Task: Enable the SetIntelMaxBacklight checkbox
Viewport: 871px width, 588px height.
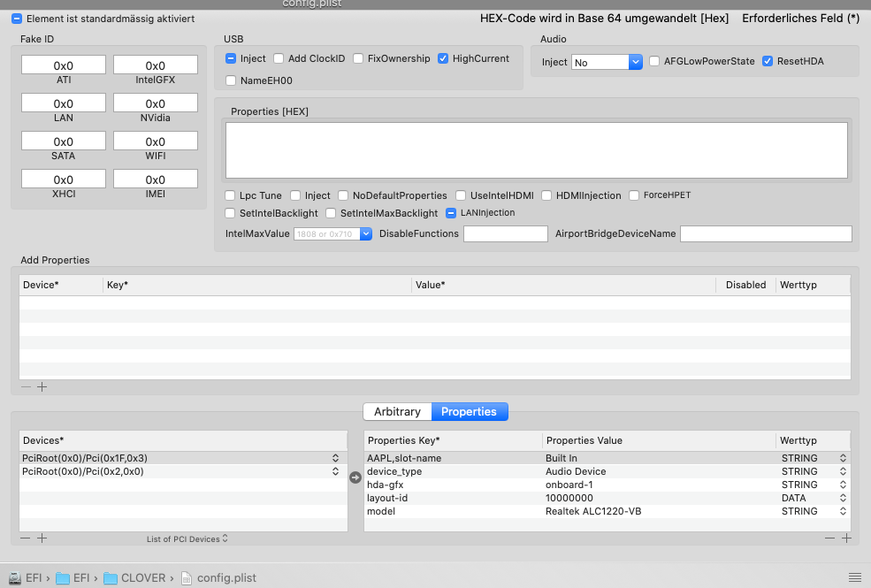Action: point(331,213)
